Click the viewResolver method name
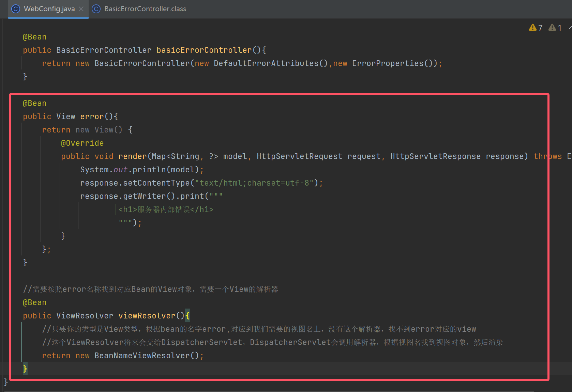572x392 pixels. click(147, 316)
